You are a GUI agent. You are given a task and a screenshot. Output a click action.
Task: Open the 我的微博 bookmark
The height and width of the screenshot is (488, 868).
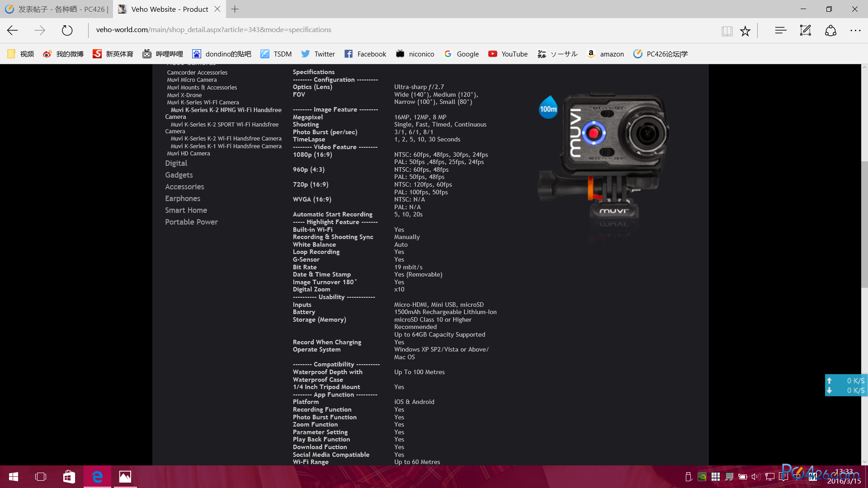click(x=63, y=54)
